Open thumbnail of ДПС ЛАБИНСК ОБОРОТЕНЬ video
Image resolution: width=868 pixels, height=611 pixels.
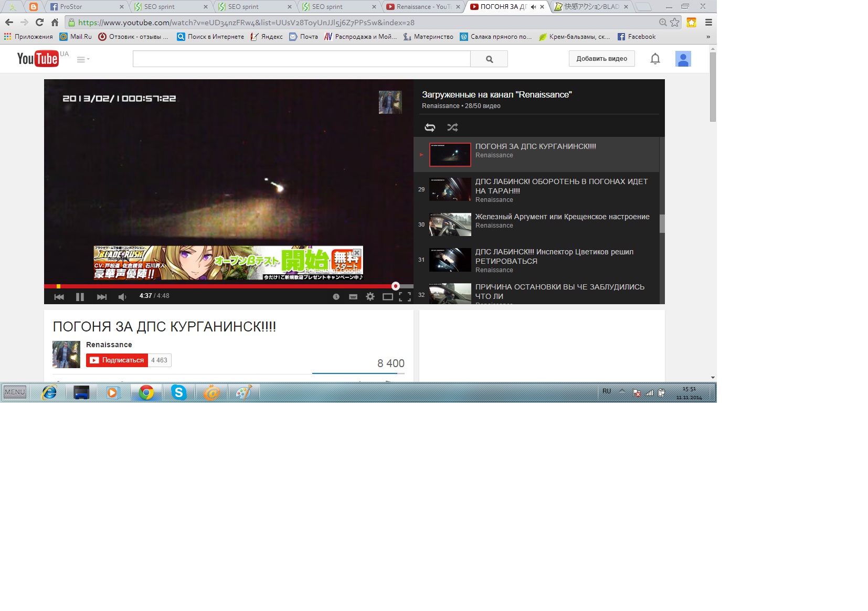click(x=450, y=189)
